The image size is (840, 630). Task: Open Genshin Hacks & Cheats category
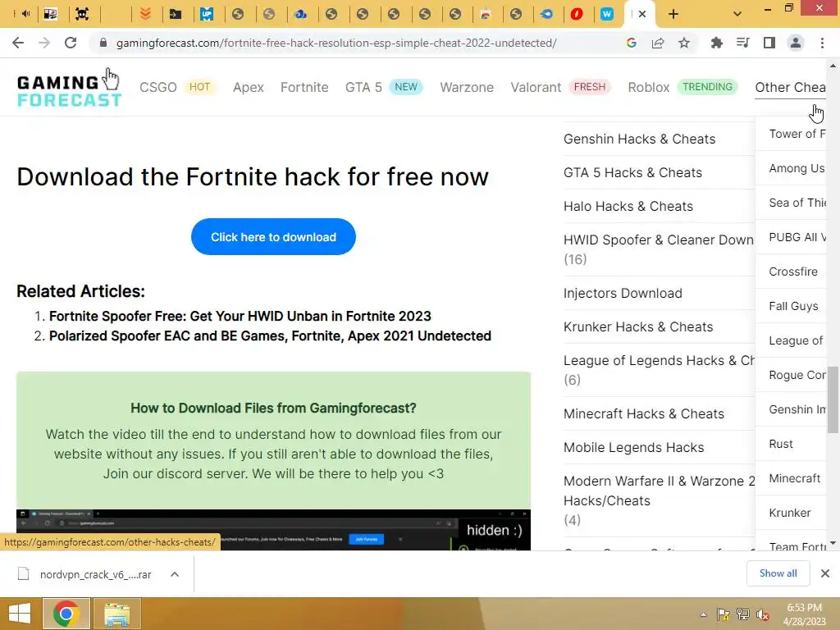click(x=639, y=139)
